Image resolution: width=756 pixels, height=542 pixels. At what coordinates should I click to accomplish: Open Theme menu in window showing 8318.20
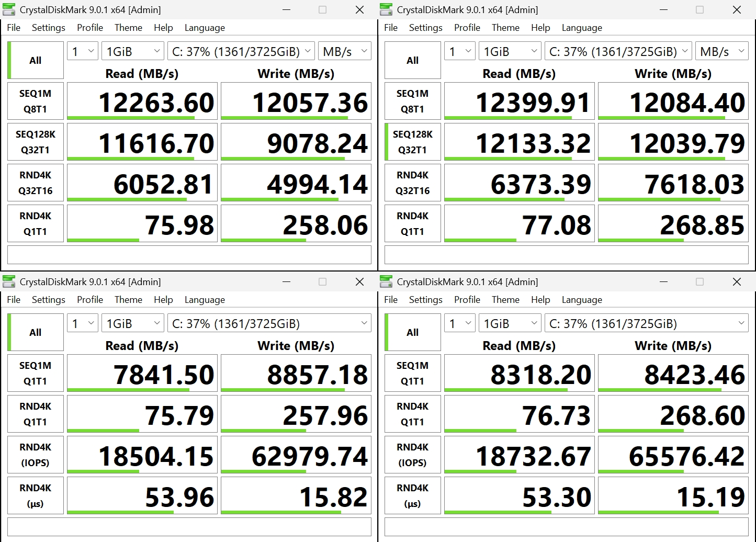(505, 300)
